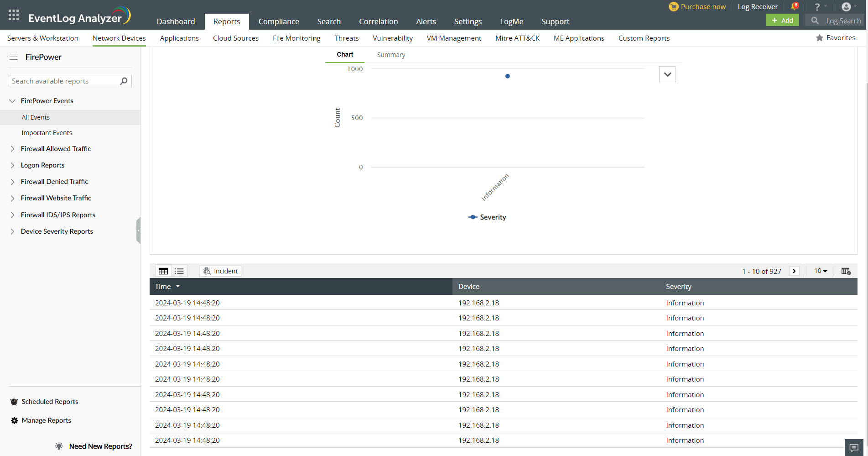Click the search reports magnifier icon
The height and width of the screenshot is (456, 868).
(x=124, y=81)
